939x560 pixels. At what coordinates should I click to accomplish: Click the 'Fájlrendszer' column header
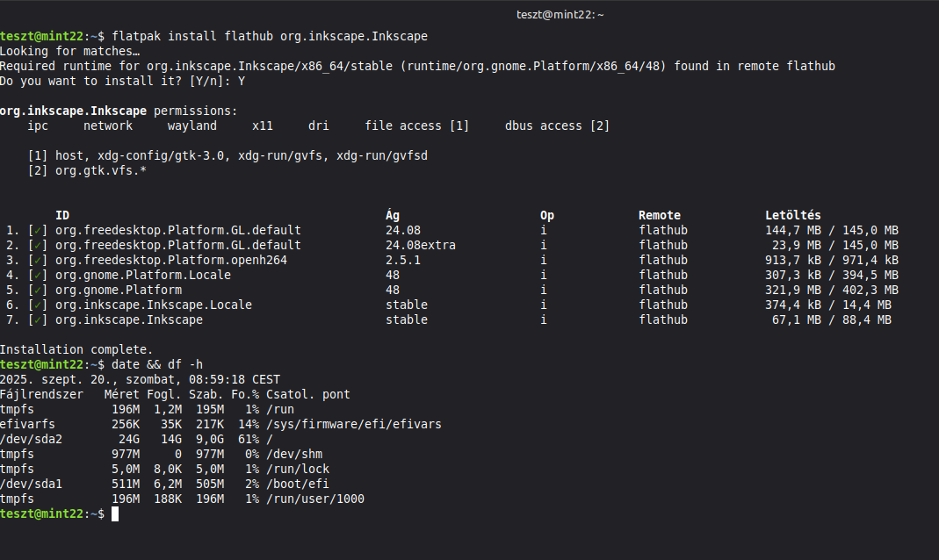pyautogui.click(x=41, y=395)
